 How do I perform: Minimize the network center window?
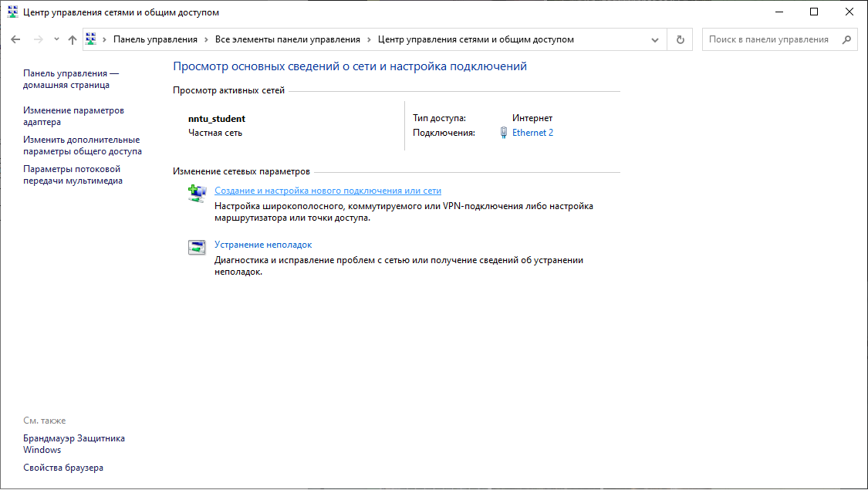click(779, 12)
